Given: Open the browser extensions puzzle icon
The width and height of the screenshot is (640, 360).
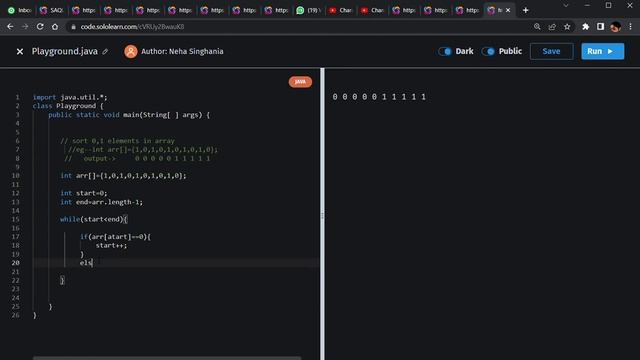Looking at the screenshot, I should click(586, 27).
